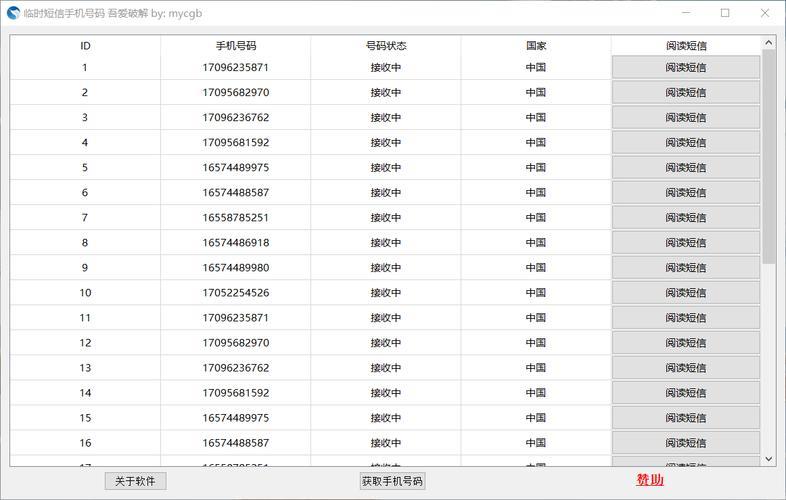Screen dimensions: 786x500
Task: Select phone number 16574489980
Action: point(236,268)
